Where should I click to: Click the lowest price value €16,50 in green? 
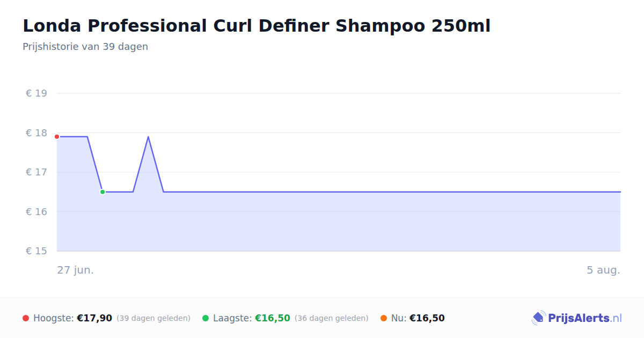tap(273, 318)
